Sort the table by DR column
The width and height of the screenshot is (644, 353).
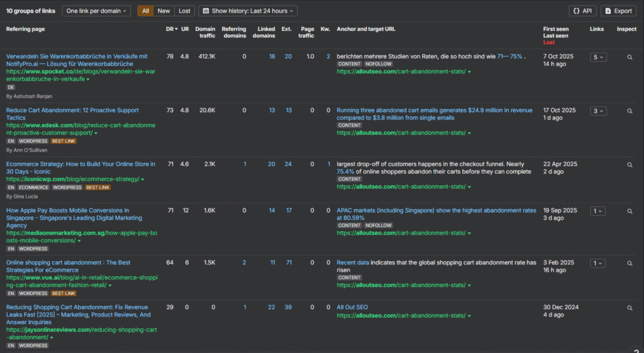169,29
